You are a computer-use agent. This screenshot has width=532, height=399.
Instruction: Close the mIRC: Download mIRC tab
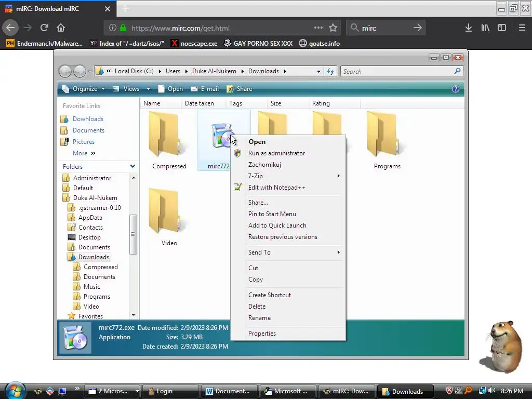pyautogui.click(x=108, y=9)
